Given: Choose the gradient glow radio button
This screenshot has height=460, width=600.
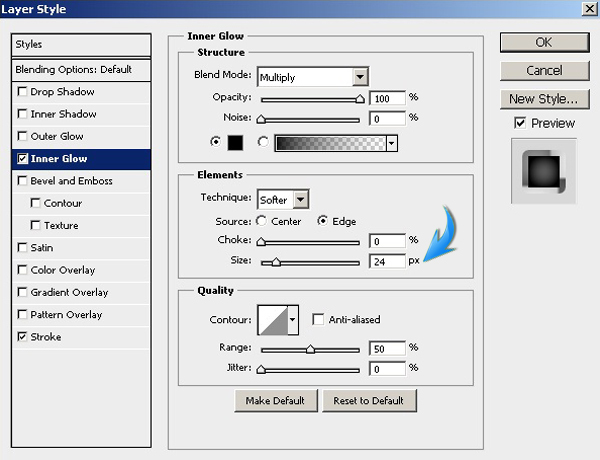Looking at the screenshot, I should click(263, 142).
